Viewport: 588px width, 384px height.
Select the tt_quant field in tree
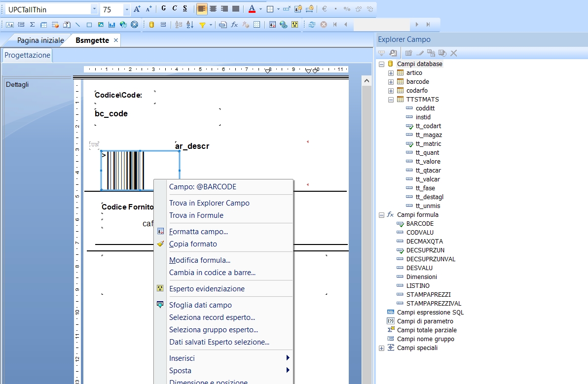(x=428, y=153)
